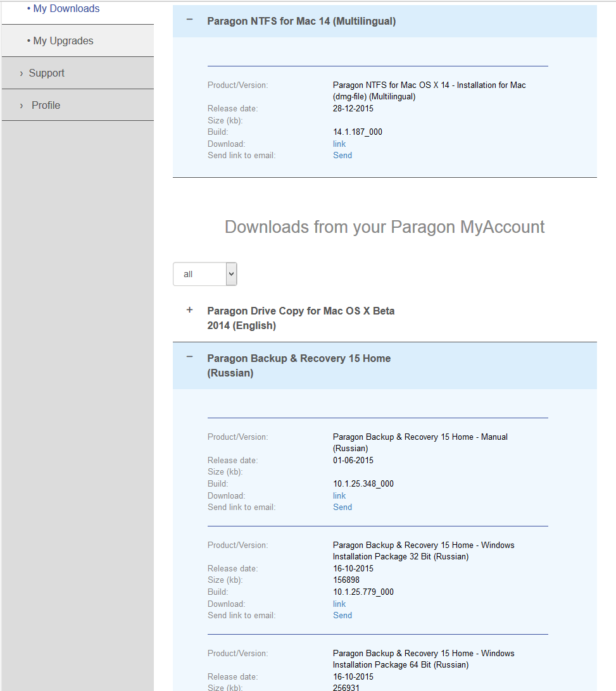
Task: Open the 'all' filter dropdown
Action: coord(205,274)
